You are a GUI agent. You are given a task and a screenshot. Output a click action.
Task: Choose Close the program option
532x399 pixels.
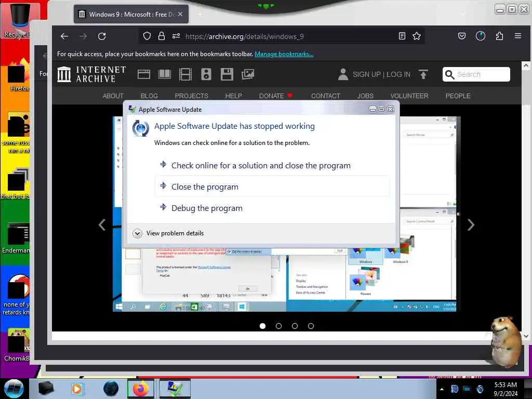[272, 187]
